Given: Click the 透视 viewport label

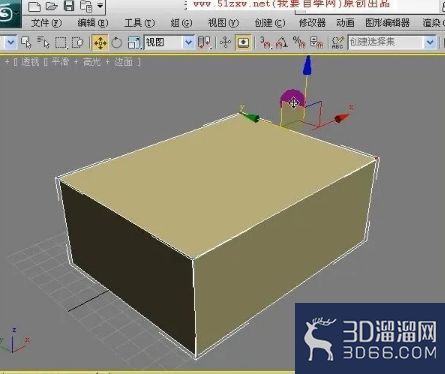Looking at the screenshot, I should [x=30, y=62].
